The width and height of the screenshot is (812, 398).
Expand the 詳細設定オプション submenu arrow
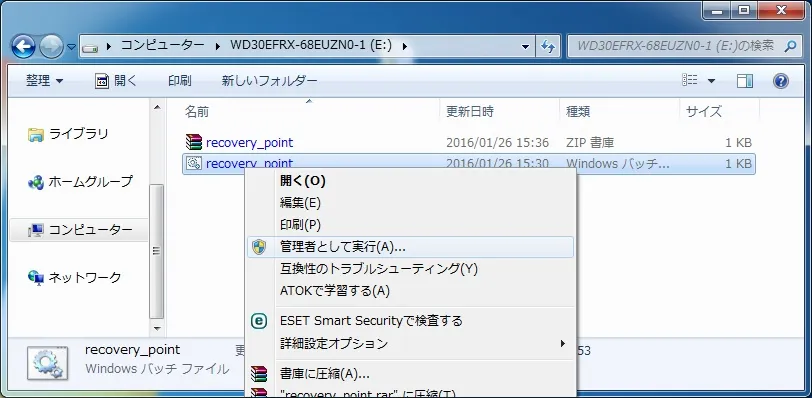pos(562,343)
